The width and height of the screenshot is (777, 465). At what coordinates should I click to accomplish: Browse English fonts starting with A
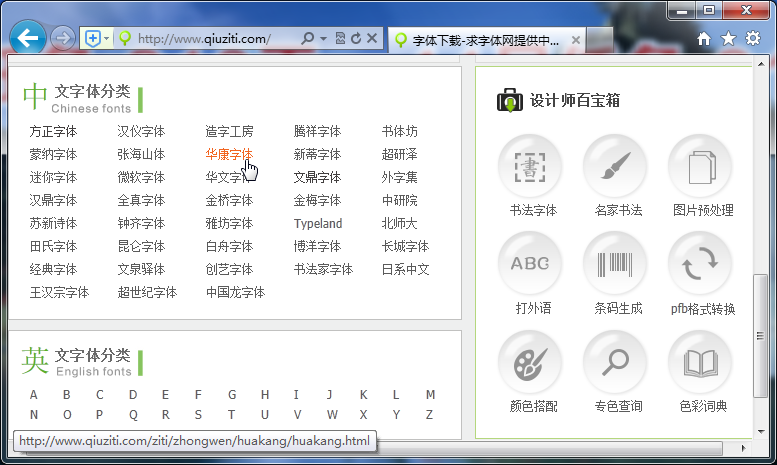pos(33,395)
